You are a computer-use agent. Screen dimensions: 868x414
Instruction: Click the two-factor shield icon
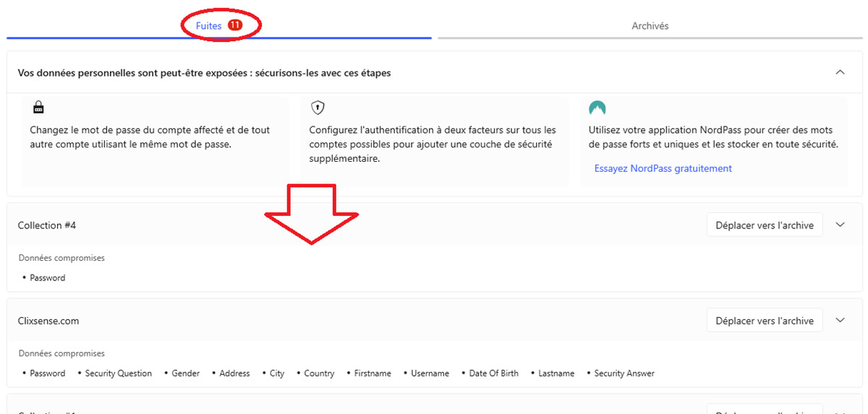[x=318, y=108]
